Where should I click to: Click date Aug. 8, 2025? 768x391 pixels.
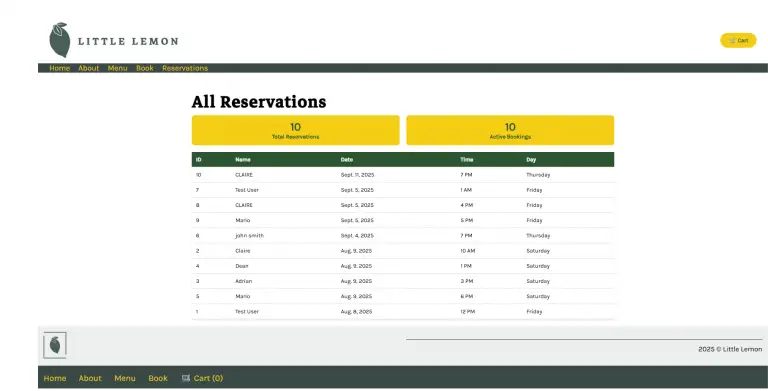coord(356,312)
